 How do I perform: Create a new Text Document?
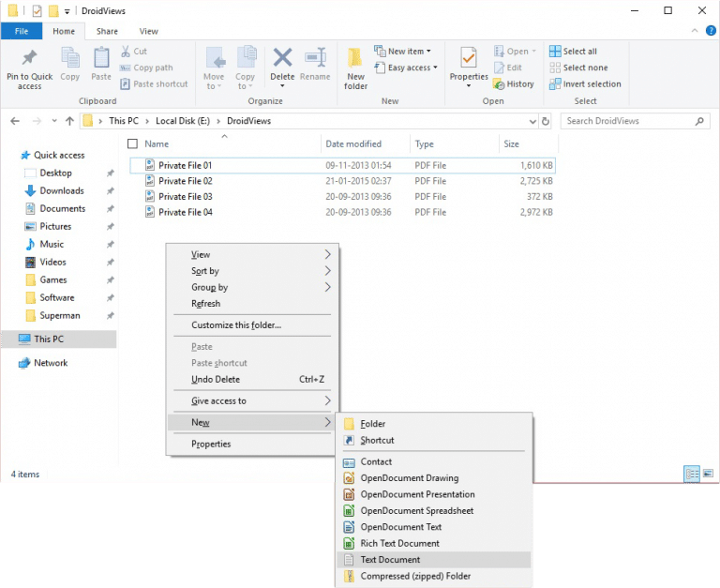tap(434, 560)
